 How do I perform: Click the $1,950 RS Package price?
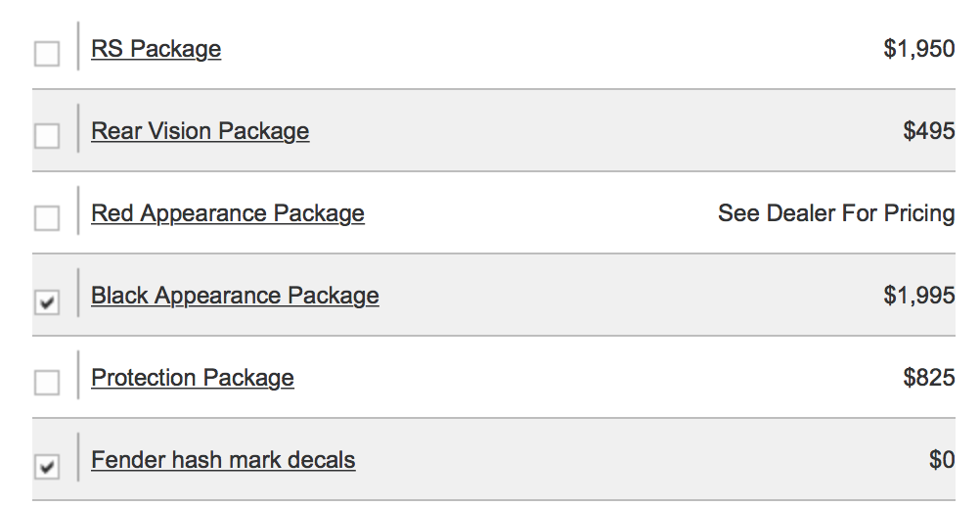point(918,49)
